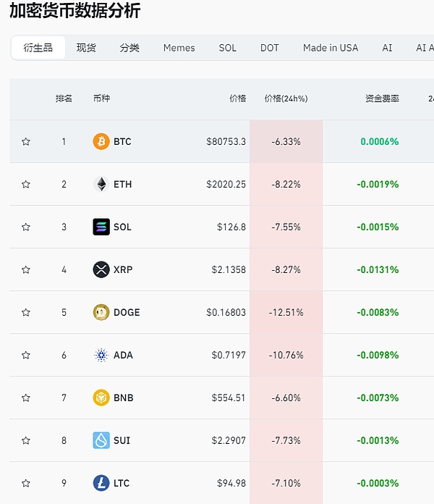This screenshot has width=434, height=504.
Task: Click the BNB coin icon
Action: pos(101,398)
